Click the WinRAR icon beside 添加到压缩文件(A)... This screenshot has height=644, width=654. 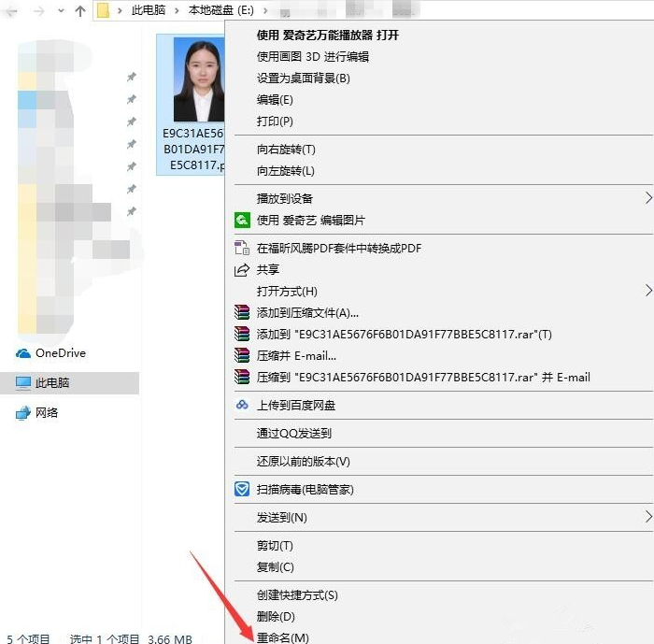click(242, 312)
